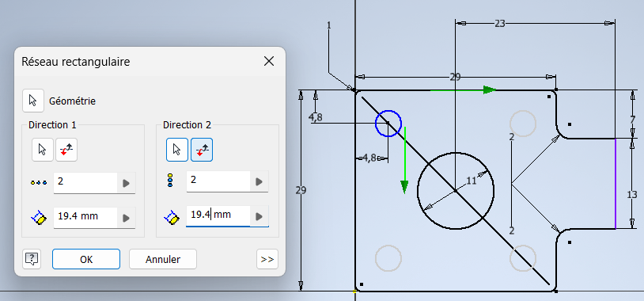Click the Direction 2 count dots icon

tap(171, 181)
